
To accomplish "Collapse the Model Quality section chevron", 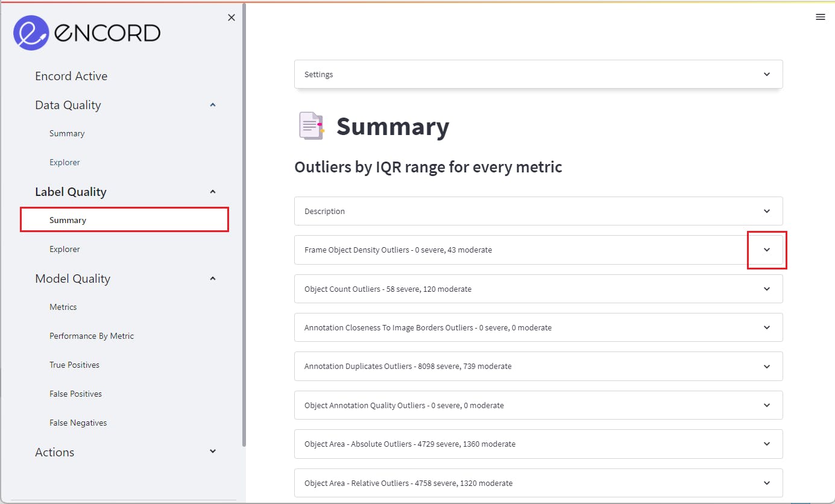I will tap(212, 279).
